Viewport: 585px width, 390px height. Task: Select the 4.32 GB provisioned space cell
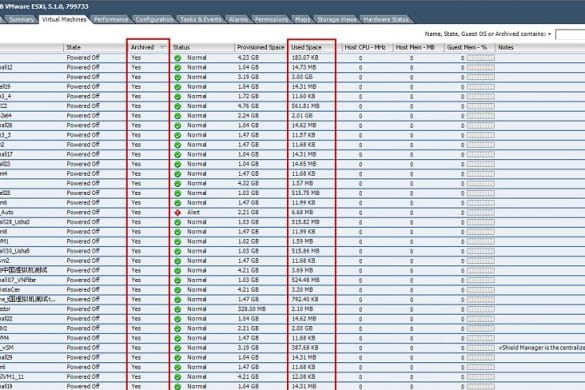(x=248, y=183)
